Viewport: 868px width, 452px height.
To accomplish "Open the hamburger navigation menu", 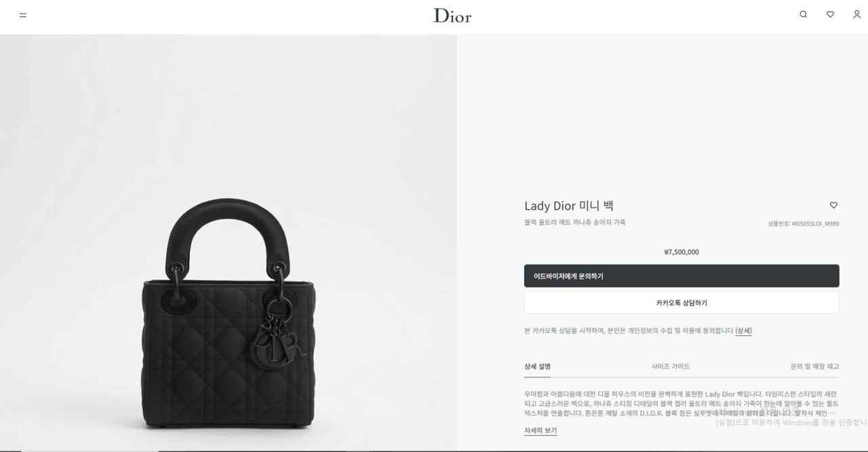I will point(23,15).
